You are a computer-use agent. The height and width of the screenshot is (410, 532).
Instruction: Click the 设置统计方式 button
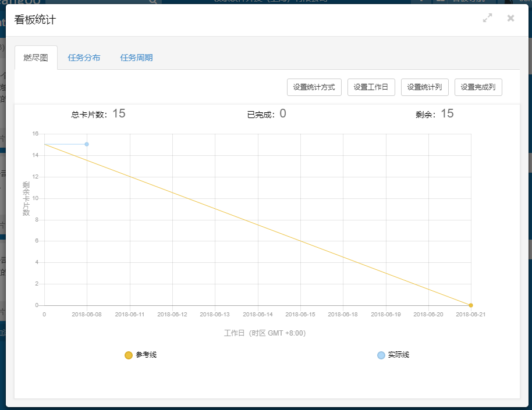[x=314, y=87]
